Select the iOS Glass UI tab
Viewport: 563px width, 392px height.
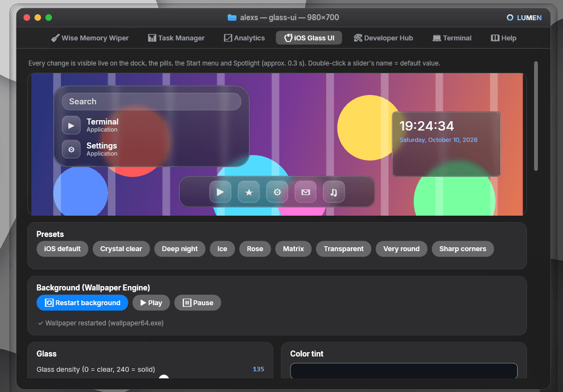309,38
